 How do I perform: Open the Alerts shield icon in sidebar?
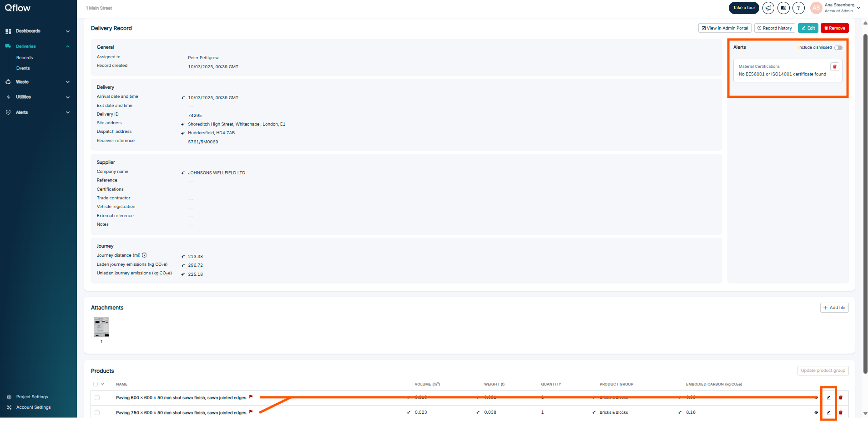click(8, 112)
